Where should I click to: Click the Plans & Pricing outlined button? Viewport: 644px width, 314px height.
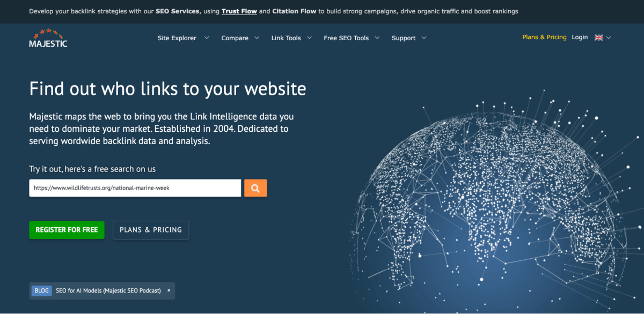[x=151, y=230]
